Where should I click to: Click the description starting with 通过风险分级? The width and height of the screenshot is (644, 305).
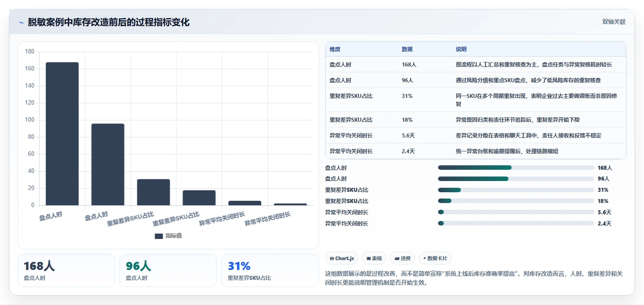pos(528,80)
